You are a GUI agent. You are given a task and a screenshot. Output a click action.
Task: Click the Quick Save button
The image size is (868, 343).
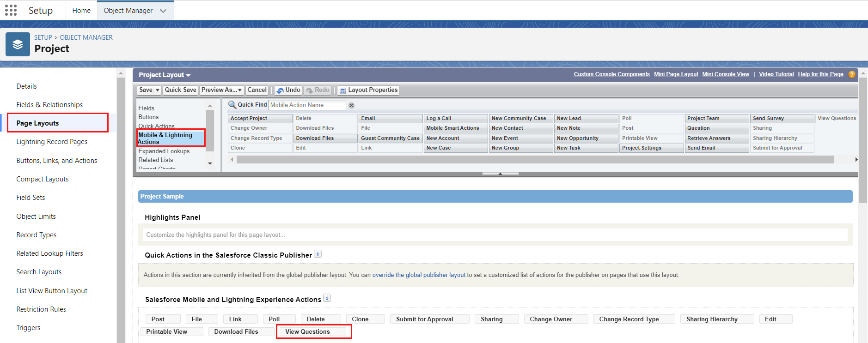(x=181, y=90)
